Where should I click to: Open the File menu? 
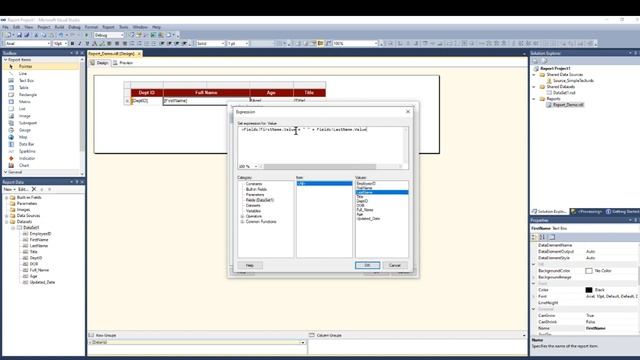point(5,27)
